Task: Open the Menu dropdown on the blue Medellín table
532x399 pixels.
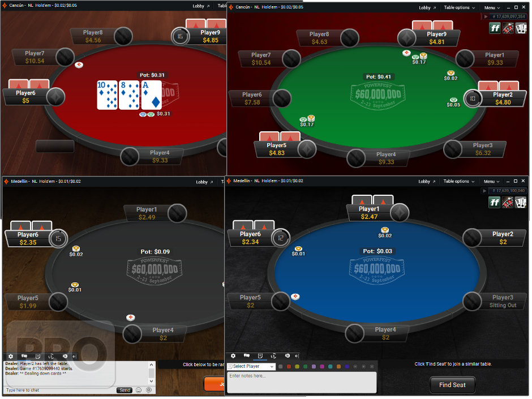Action: pos(492,182)
